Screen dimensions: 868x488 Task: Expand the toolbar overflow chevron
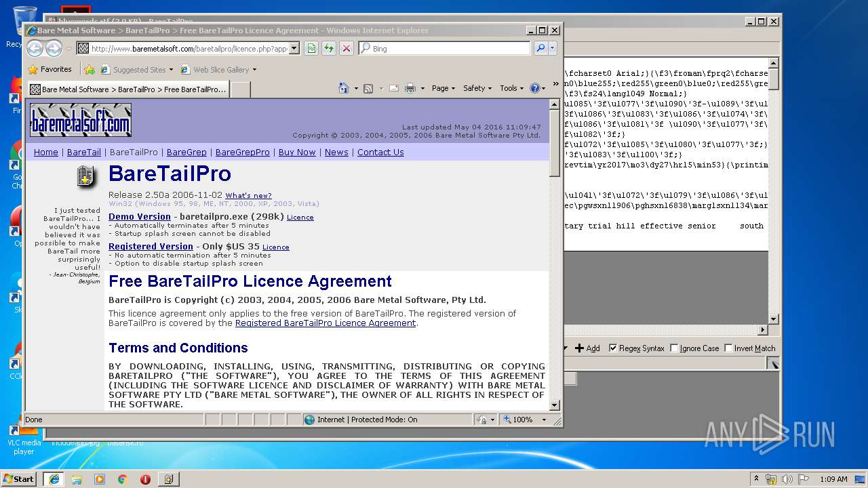pyautogui.click(x=556, y=84)
